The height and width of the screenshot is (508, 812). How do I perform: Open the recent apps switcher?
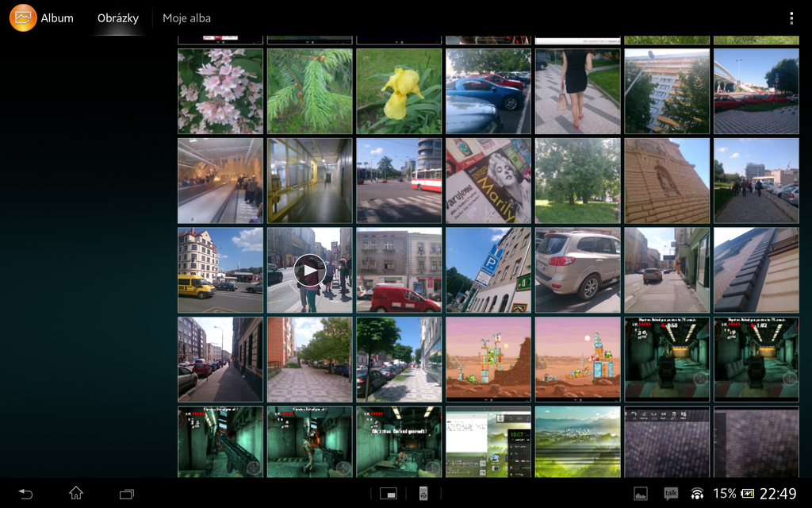pos(126,492)
